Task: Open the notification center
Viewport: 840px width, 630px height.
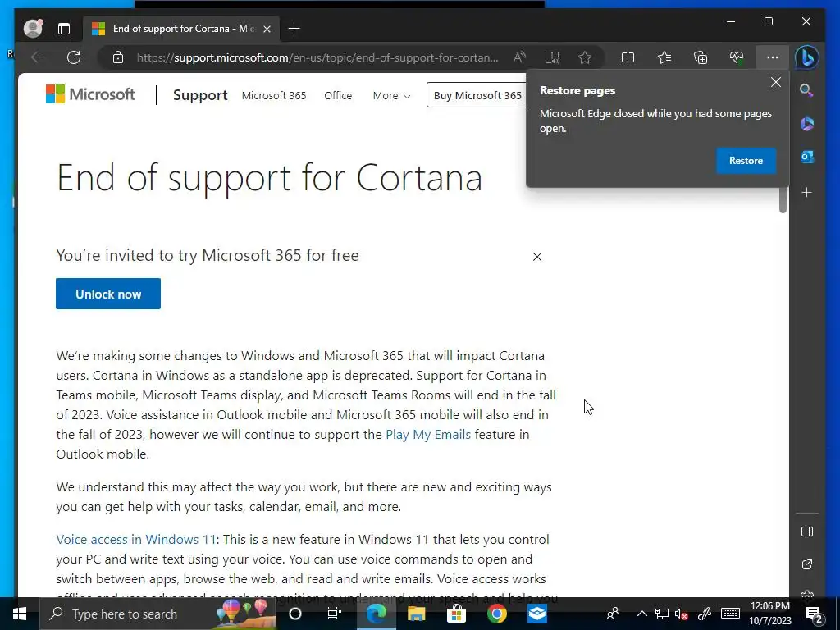Action: [x=815, y=614]
